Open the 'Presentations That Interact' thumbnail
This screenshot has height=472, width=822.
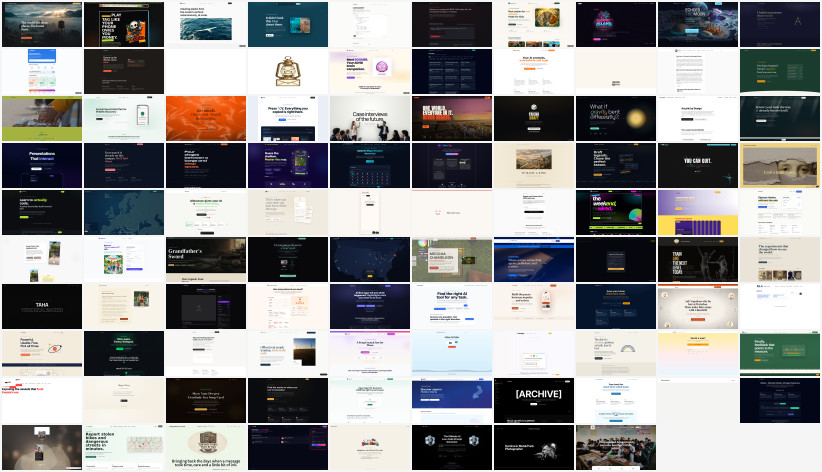(x=42, y=166)
